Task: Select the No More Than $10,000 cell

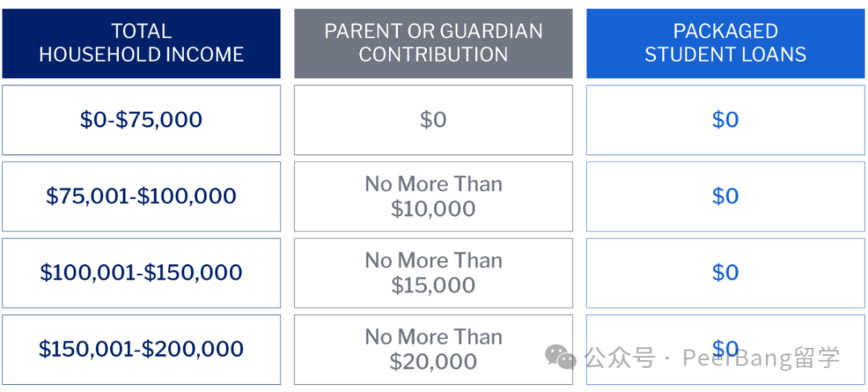Action: [x=433, y=196]
